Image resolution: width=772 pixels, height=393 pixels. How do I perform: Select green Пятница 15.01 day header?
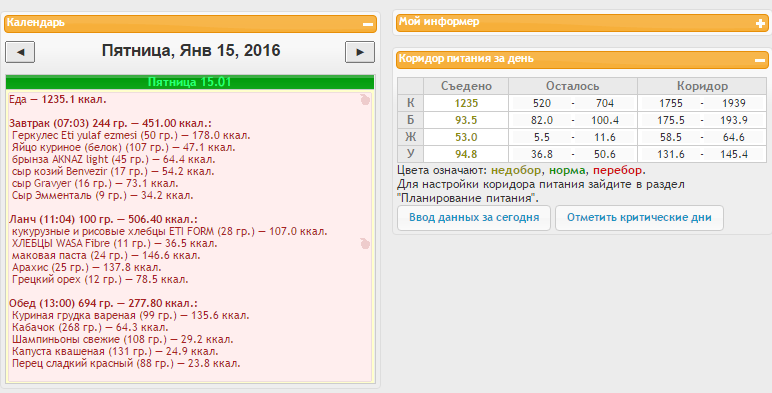point(190,82)
